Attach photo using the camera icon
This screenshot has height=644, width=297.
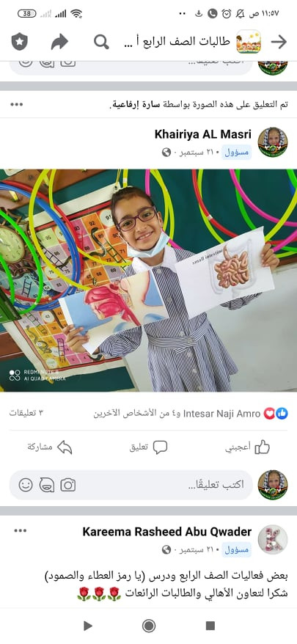tap(67, 485)
